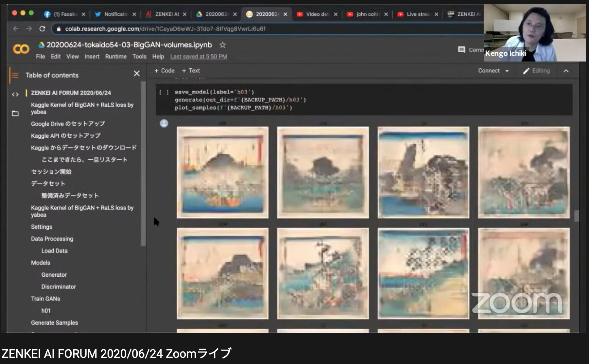Close the Live stream tab
Image resolution: width=589 pixels, height=364 pixels.
tap(436, 14)
